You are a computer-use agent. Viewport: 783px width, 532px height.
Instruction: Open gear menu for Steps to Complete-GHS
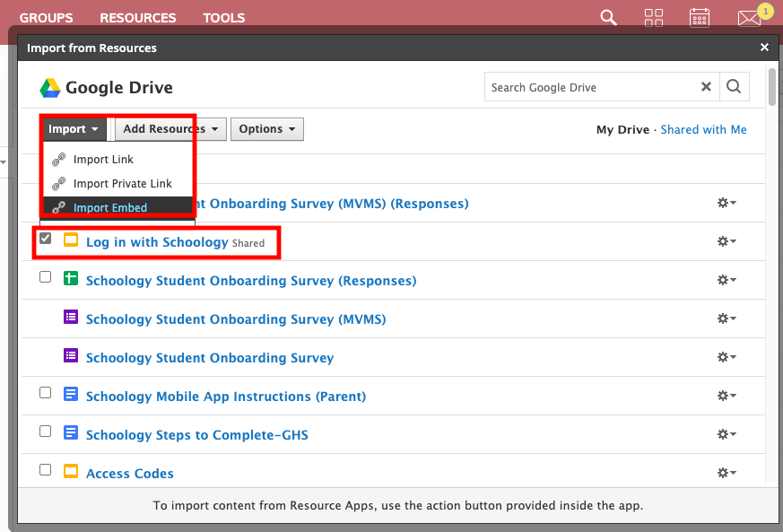click(x=726, y=434)
